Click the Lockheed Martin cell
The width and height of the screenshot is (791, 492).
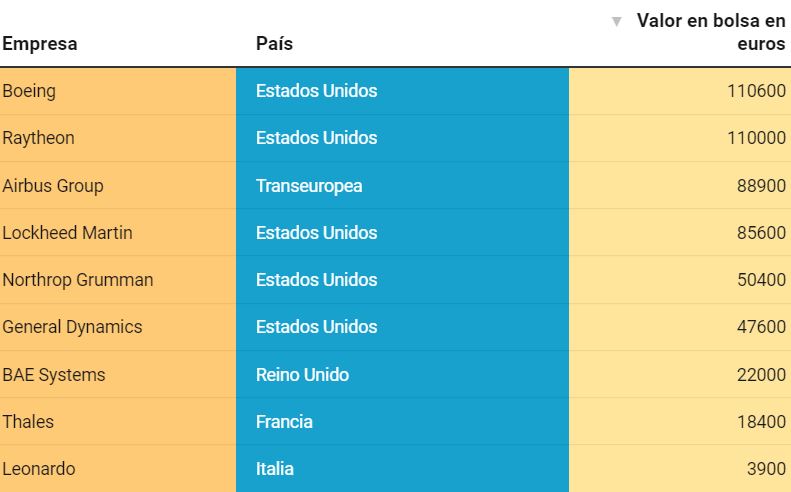pyautogui.click(x=118, y=233)
